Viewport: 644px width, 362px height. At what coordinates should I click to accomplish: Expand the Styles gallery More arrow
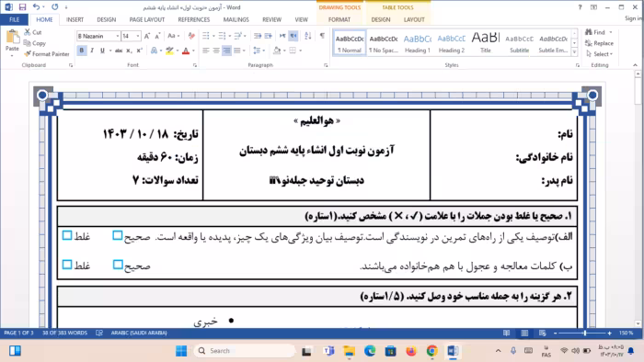pos(575,53)
